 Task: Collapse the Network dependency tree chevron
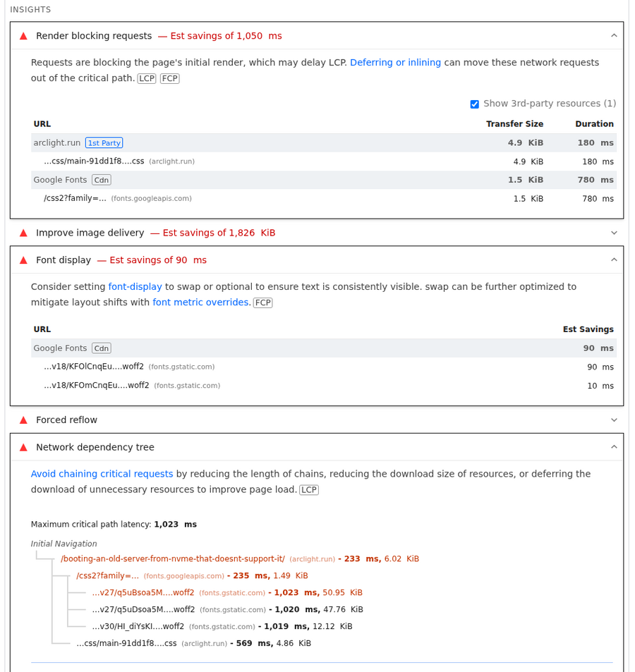614,447
